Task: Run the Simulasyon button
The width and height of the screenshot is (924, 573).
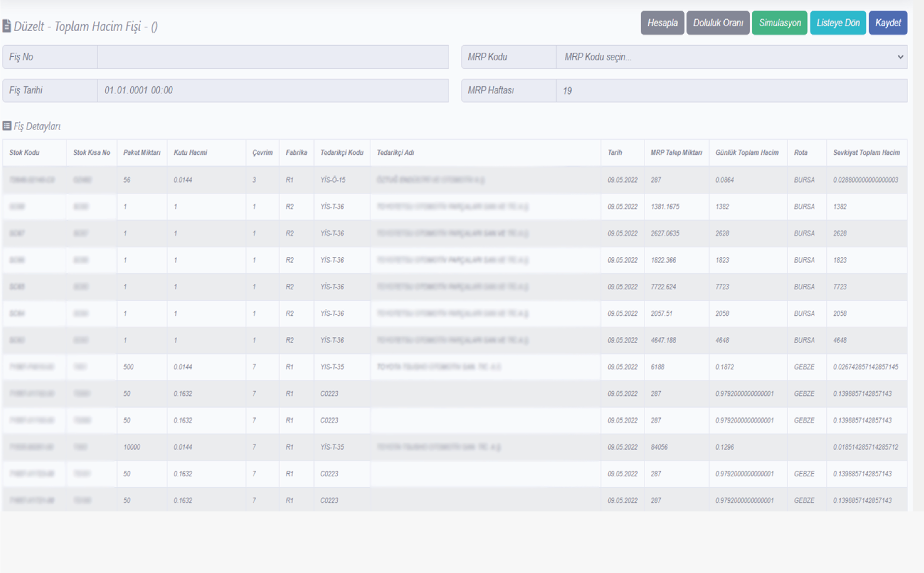Action: (779, 23)
